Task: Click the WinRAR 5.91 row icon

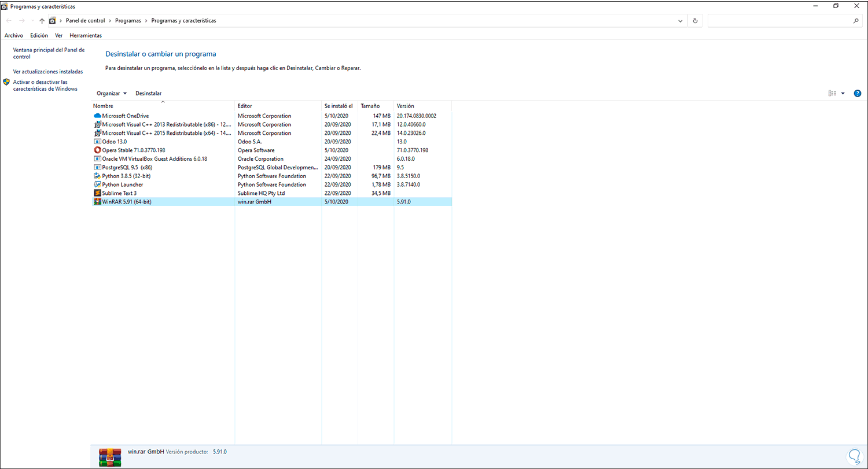Action: pos(97,202)
